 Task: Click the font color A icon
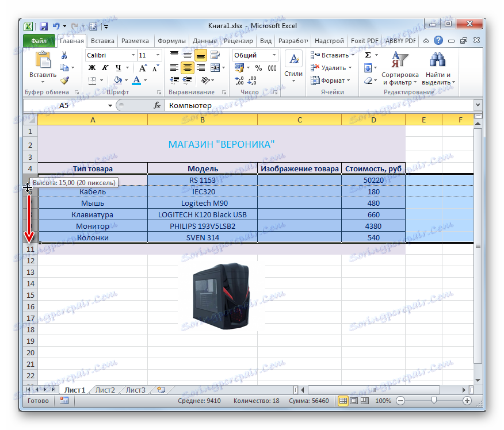pyautogui.click(x=136, y=80)
